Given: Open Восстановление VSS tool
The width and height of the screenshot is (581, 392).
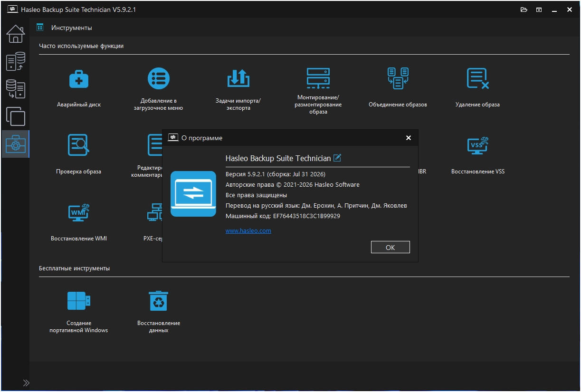Looking at the screenshot, I should pyautogui.click(x=477, y=155).
